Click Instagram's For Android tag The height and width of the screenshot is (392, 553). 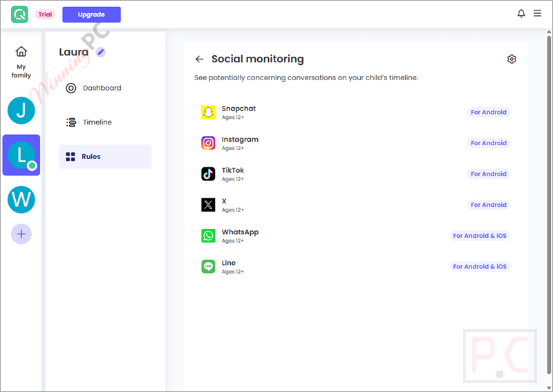[x=489, y=143]
